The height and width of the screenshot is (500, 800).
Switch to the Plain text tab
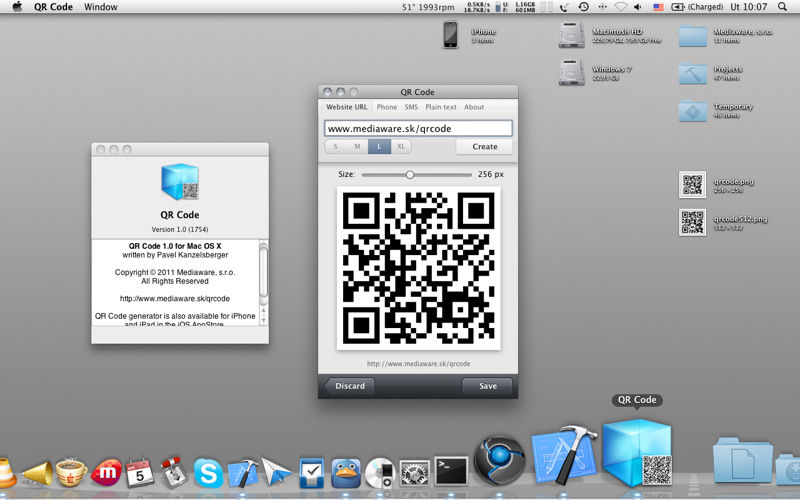(441, 107)
